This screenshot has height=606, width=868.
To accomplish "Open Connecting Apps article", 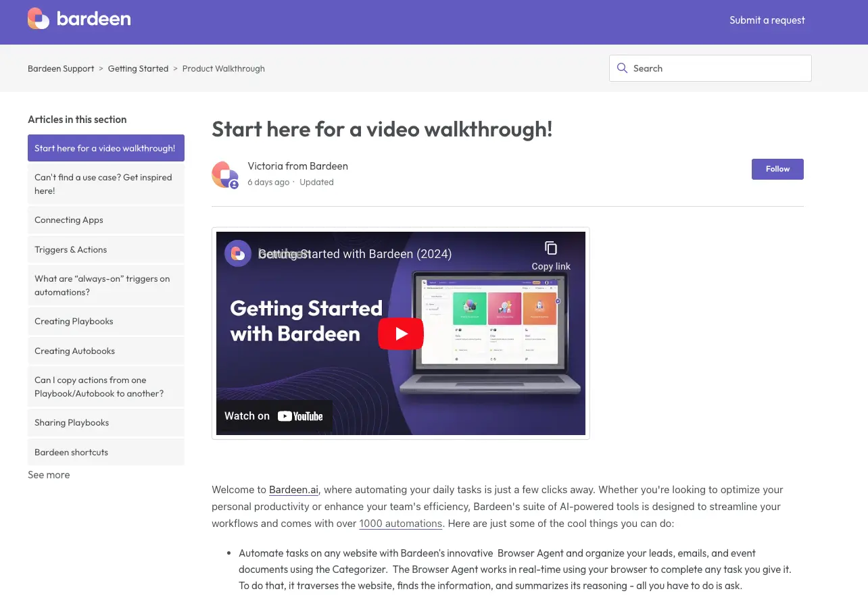I will pyautogui.click(x=106, y=220).
